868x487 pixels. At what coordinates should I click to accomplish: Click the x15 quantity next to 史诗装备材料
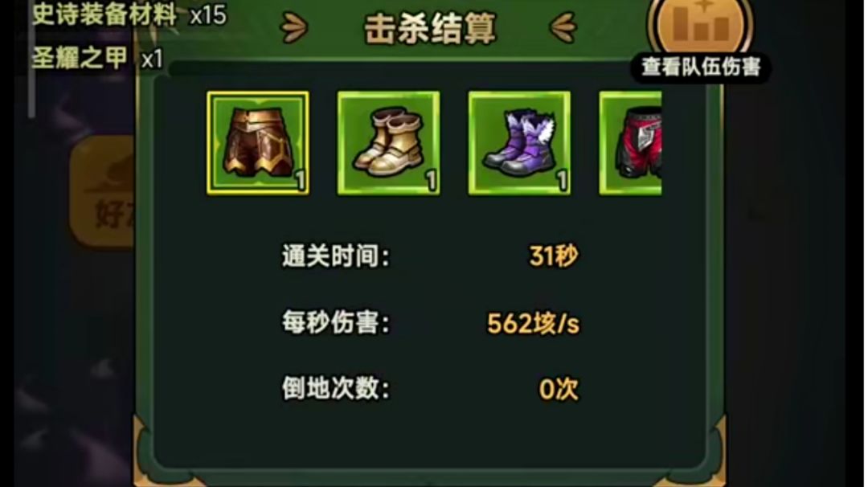pos(207,15)
